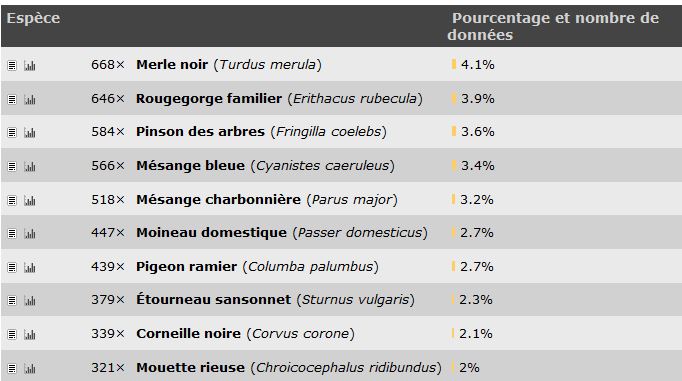Open the chart icon for Rougegorge familier

(x=30, y=100)
